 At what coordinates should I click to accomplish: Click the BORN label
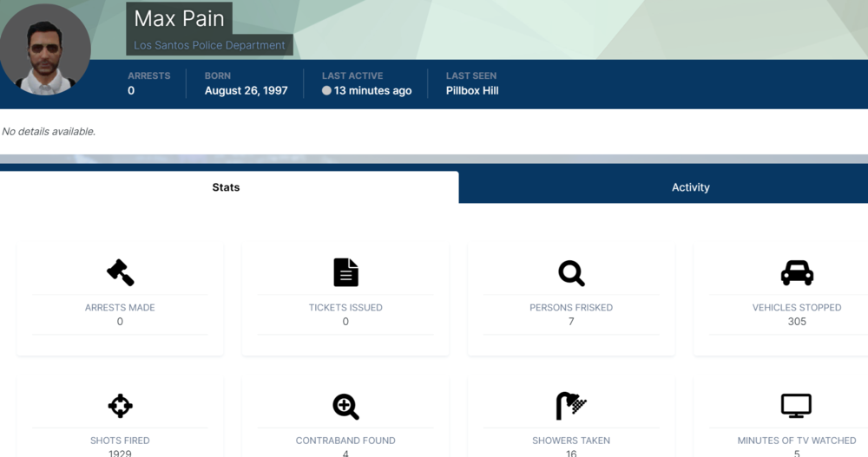pyautogui.click(x=218, y=75)
